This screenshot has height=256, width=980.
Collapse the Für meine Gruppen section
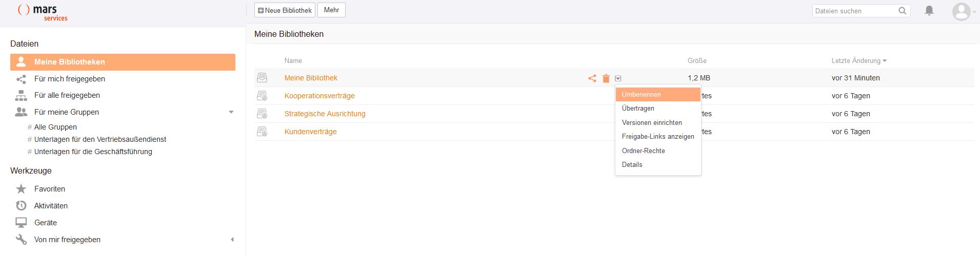pos(231,112)
